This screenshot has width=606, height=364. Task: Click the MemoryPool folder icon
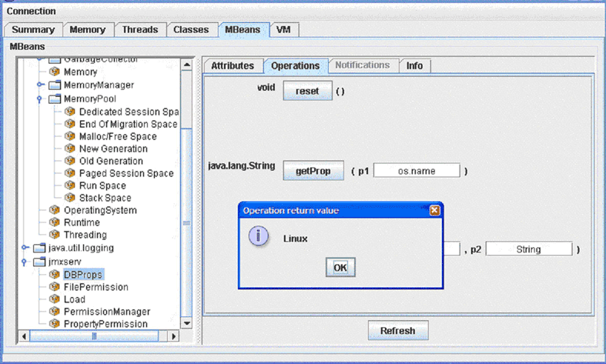55,99
